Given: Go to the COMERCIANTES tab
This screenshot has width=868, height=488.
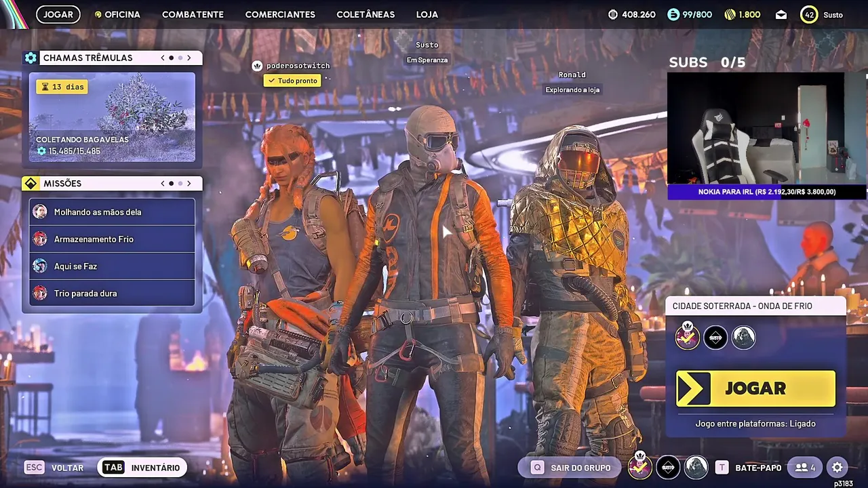Looking at the screenshot, I should (x=280, y=14).
